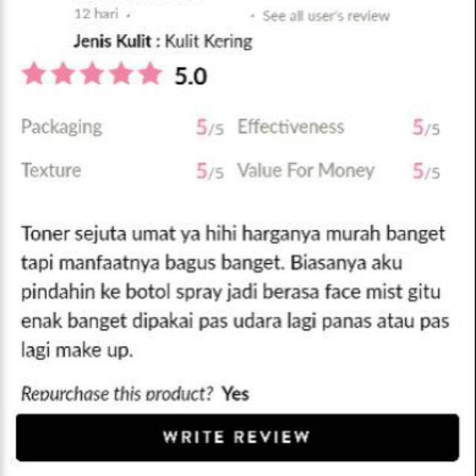476x476 pixels.
Task: Tap the WRITE REVIEW button
Action: [237, 437]
